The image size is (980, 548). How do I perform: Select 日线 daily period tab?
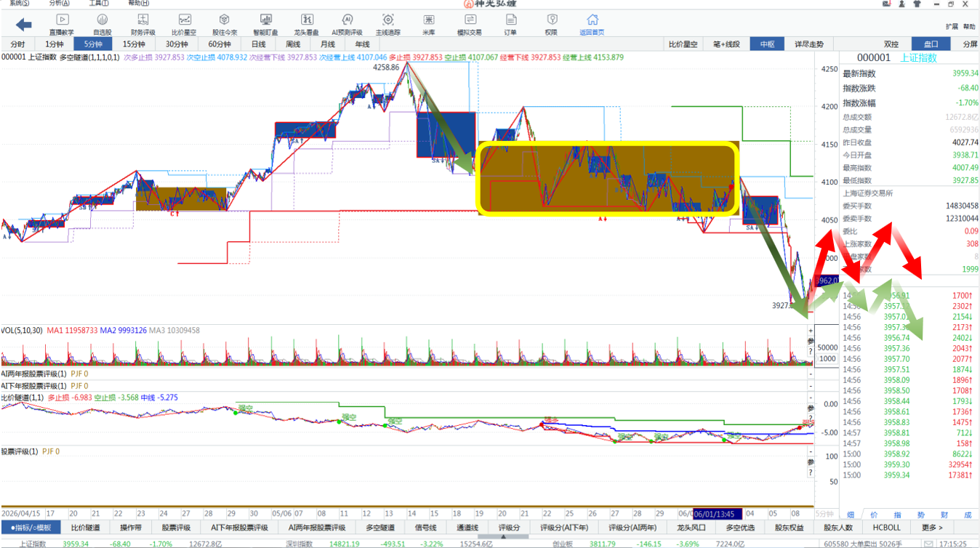click(259, 44)
